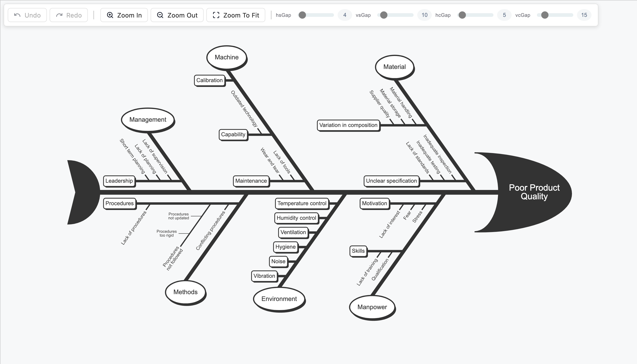Select the Environment category ellipse

(279, 299)
